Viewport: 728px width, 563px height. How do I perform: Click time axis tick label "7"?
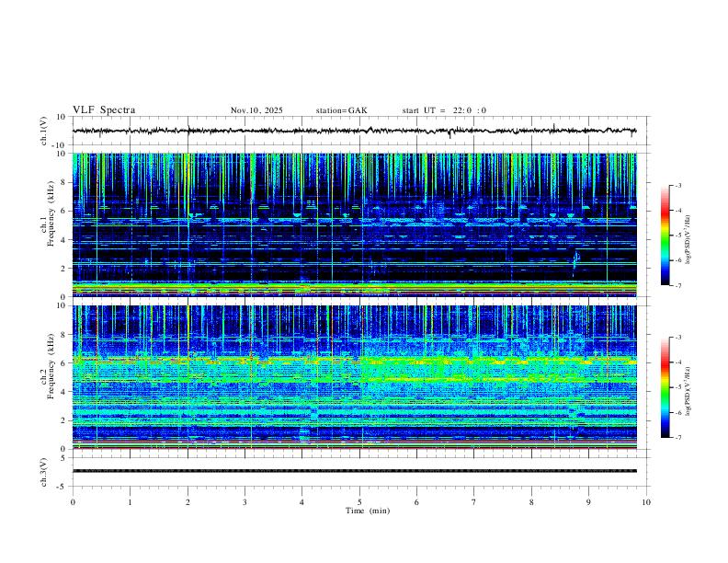(x=474, y=502)
